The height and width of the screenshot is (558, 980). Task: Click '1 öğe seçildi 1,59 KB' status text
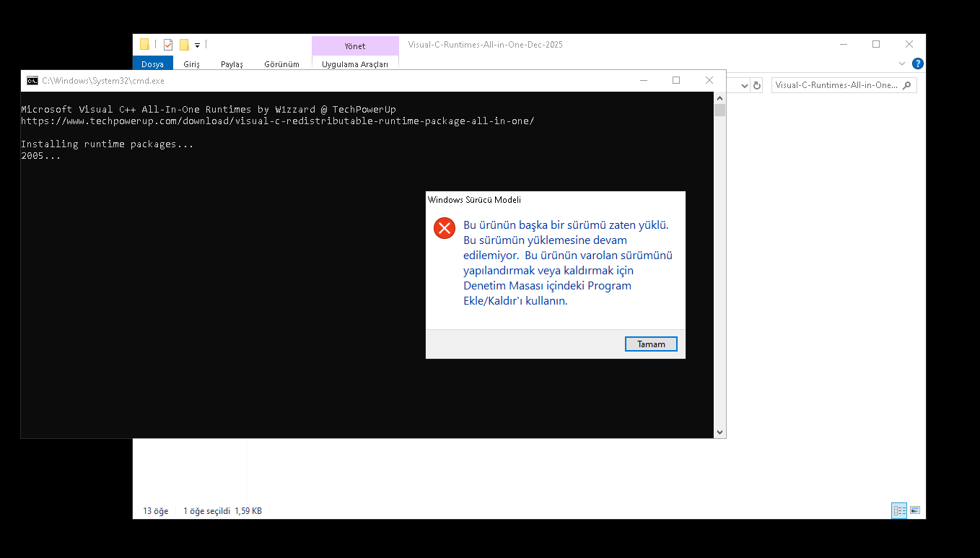click(222, 511)
